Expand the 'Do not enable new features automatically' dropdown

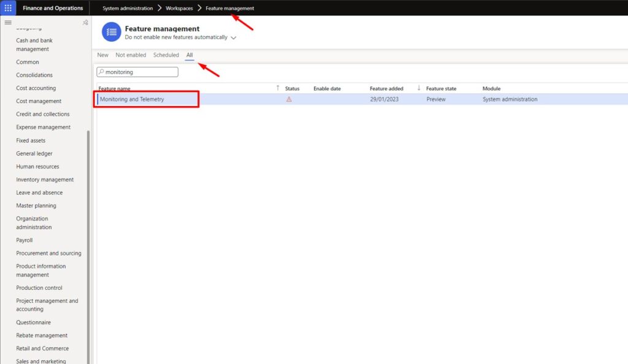pyautogui.click(x=232, y=37)
